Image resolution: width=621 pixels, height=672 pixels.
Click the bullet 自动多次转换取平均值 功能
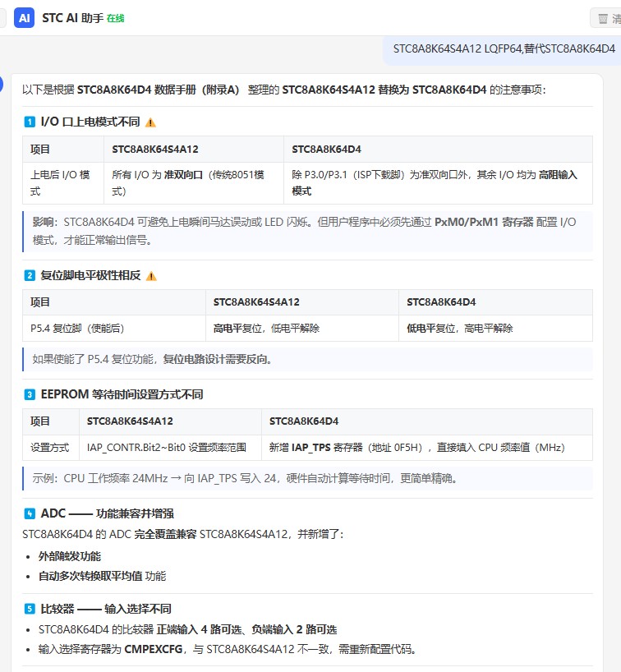(102, 576)
